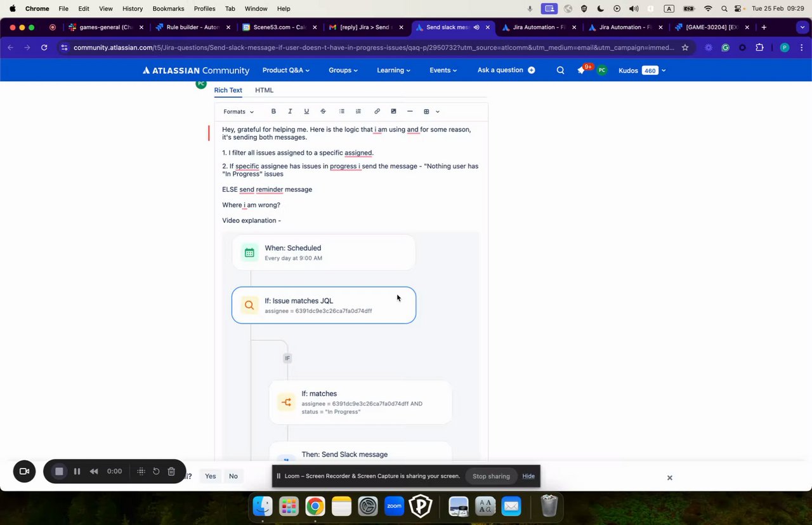Switch to the HTML editor tab

coord(264,90)
